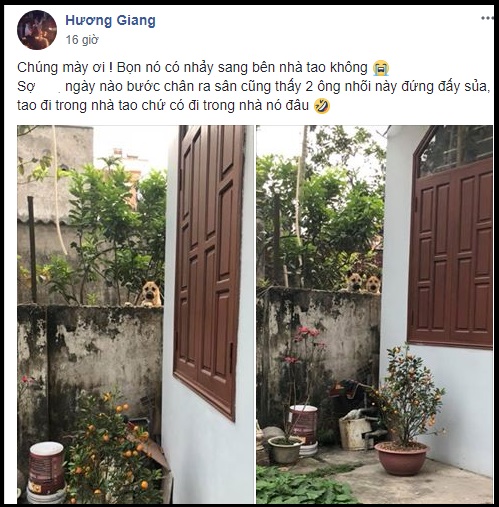Click the kumquat tree in the terracotta pot

coord(405,409)
